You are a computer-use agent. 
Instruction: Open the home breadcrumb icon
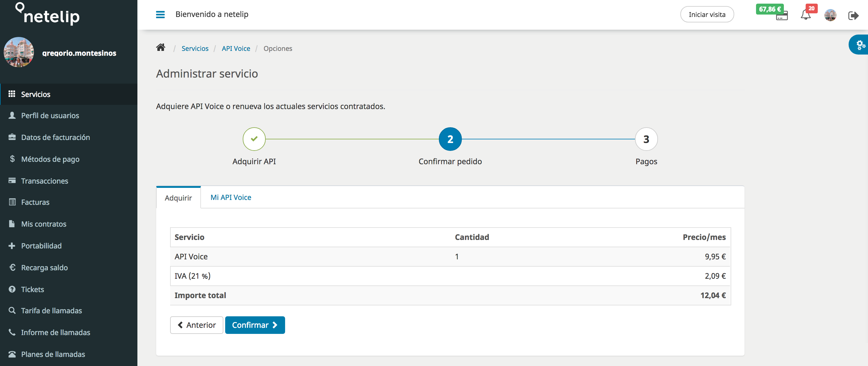[161, 48]
